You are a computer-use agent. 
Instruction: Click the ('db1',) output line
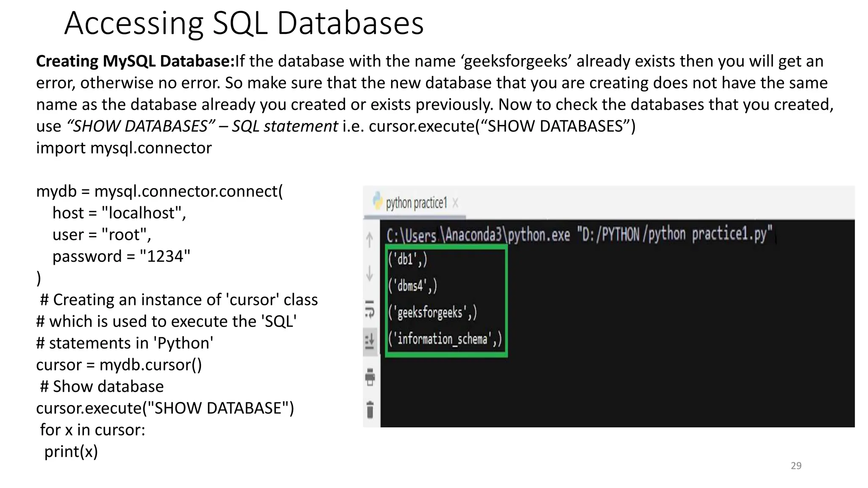click(x=408, y=259)
